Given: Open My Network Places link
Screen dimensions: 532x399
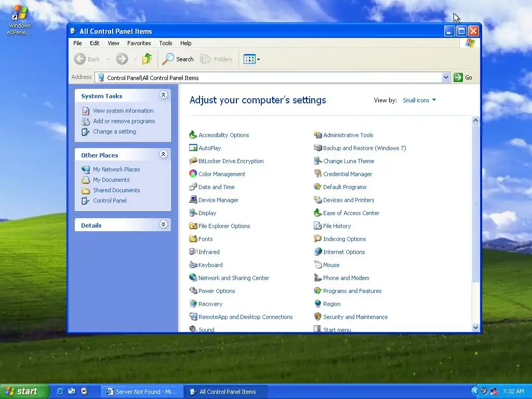Looking at the screenshot, I should pyautogui.click(x=116, y=169).
